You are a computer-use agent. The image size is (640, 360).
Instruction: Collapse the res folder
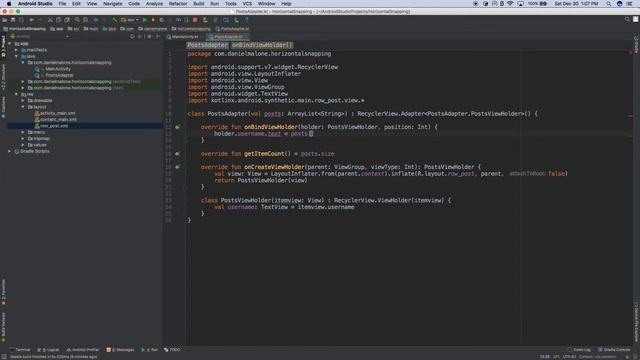point(16,94)
